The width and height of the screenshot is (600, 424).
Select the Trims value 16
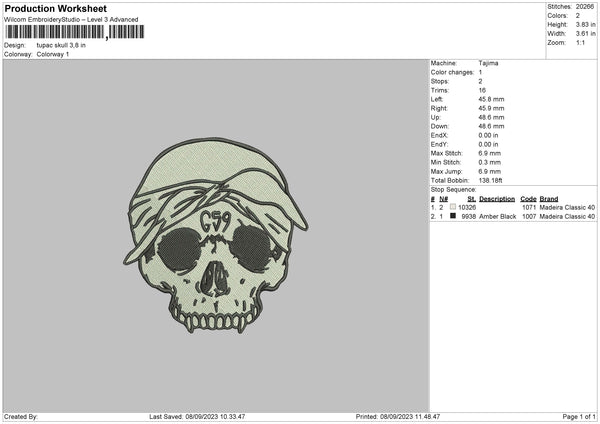click(482, 90)
